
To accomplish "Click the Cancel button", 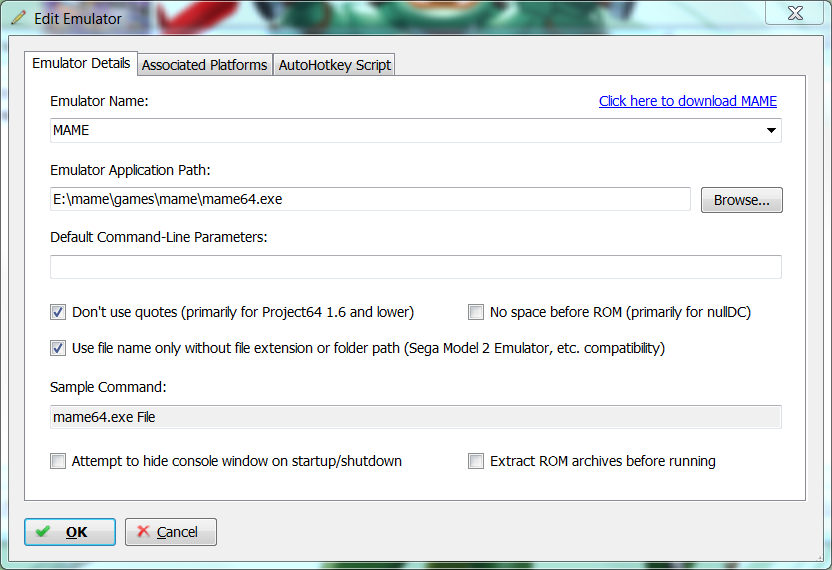I will (171, 532).
